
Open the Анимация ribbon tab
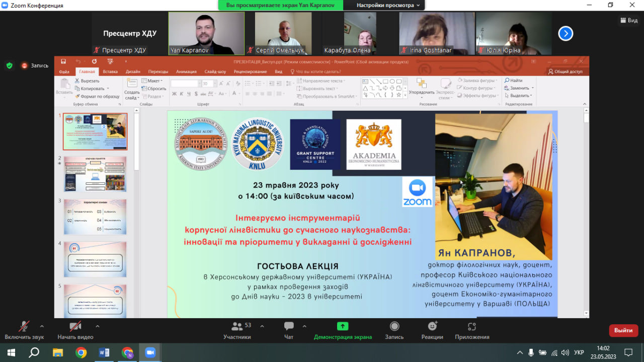[186, 71]
